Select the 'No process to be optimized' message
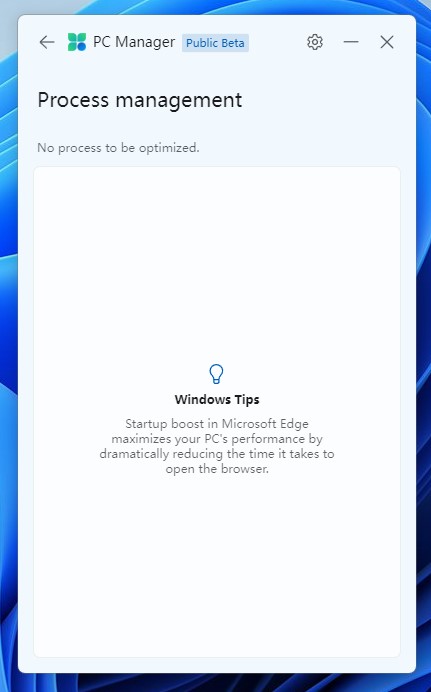 [118, 148]
